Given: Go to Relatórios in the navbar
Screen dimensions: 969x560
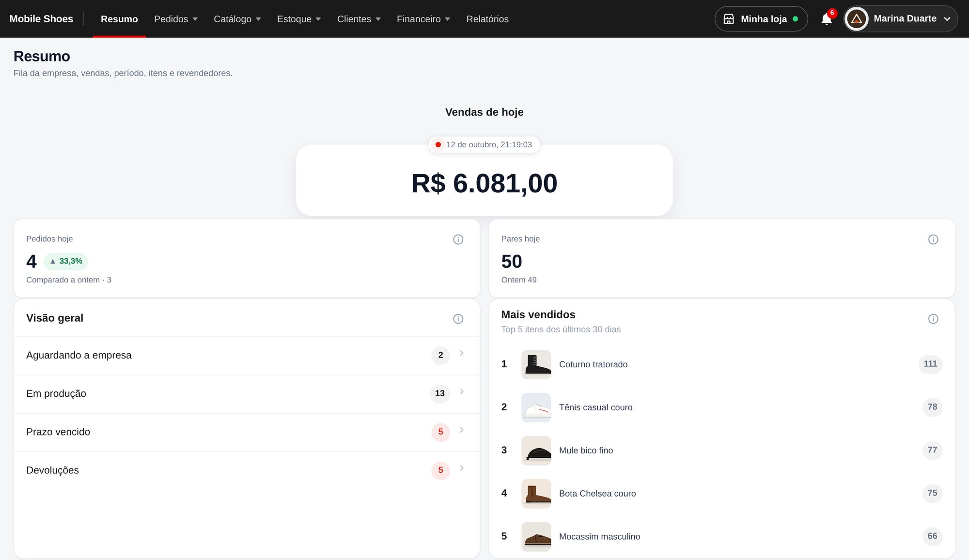Looking at the screenshot, I should click(487, 19).
